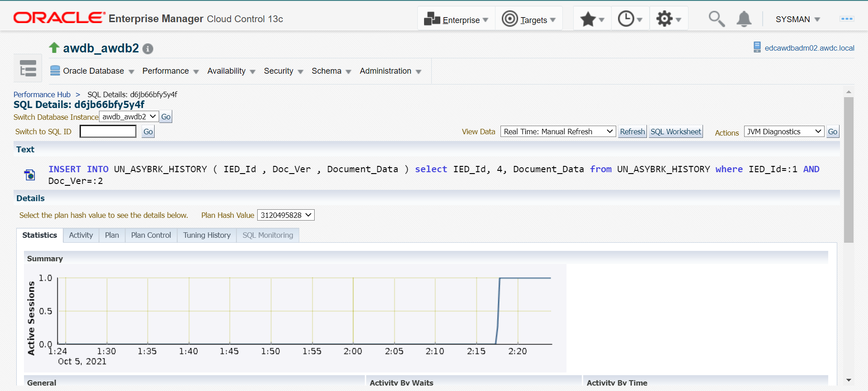Open the Availability menu

(231, 71)
